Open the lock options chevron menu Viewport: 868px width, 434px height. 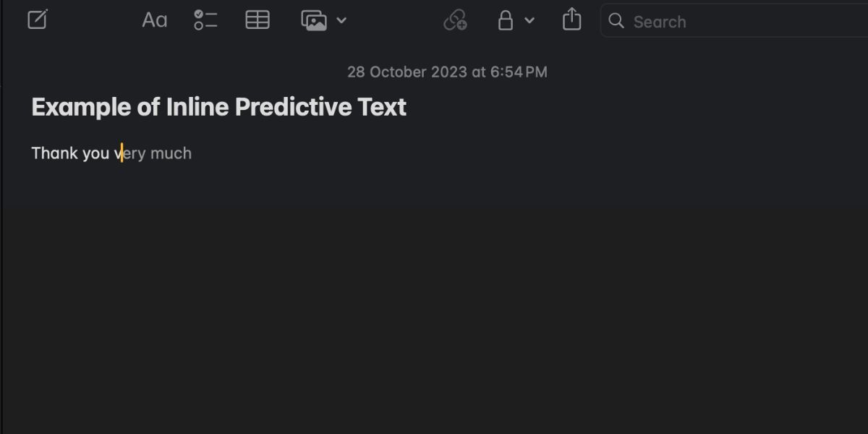(529, 20)
